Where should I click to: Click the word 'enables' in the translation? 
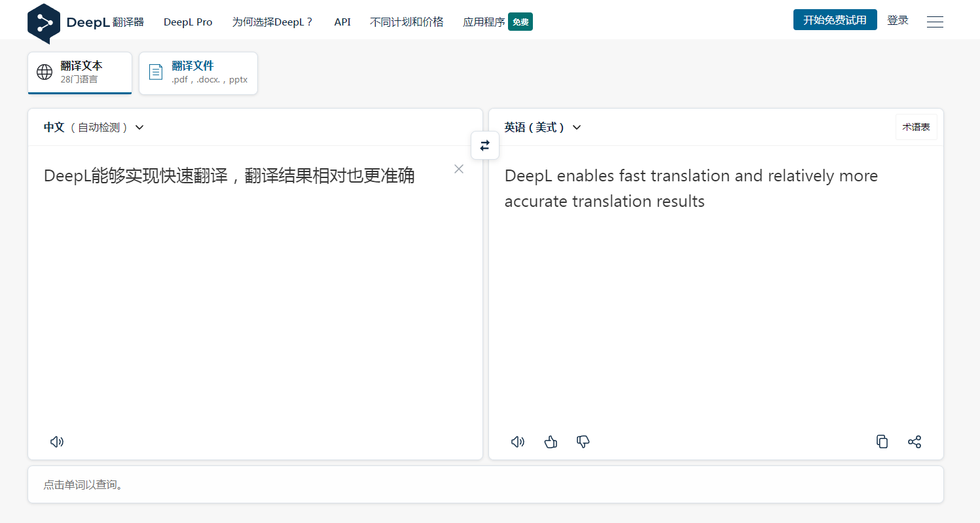click(x=586, y=176)
